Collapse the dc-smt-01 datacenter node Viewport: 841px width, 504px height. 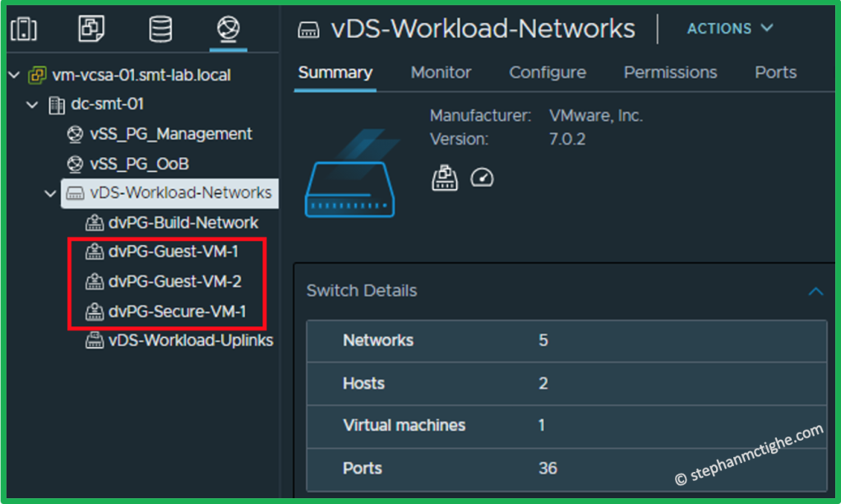32,105
